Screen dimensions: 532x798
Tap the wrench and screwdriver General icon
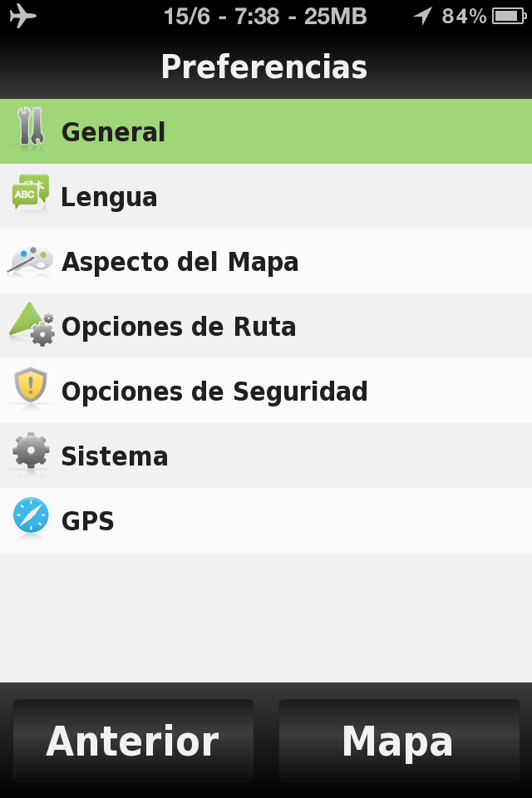click(31, 127)
